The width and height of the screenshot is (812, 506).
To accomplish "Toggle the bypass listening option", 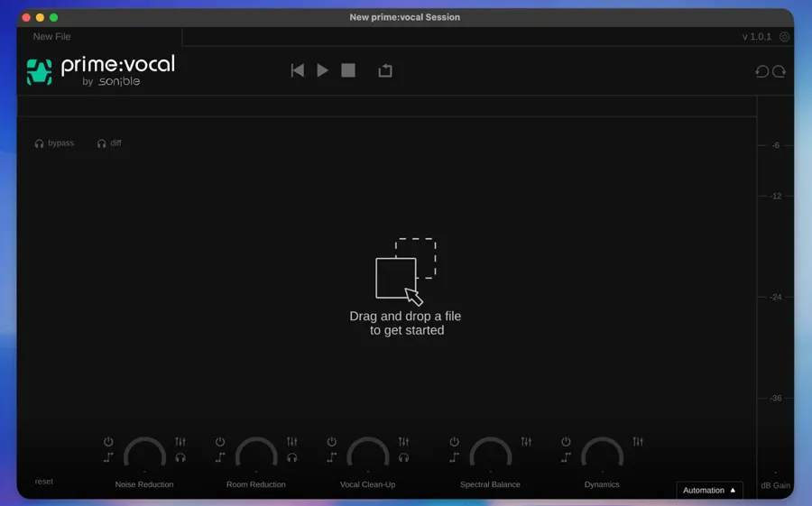I will 54,143.
